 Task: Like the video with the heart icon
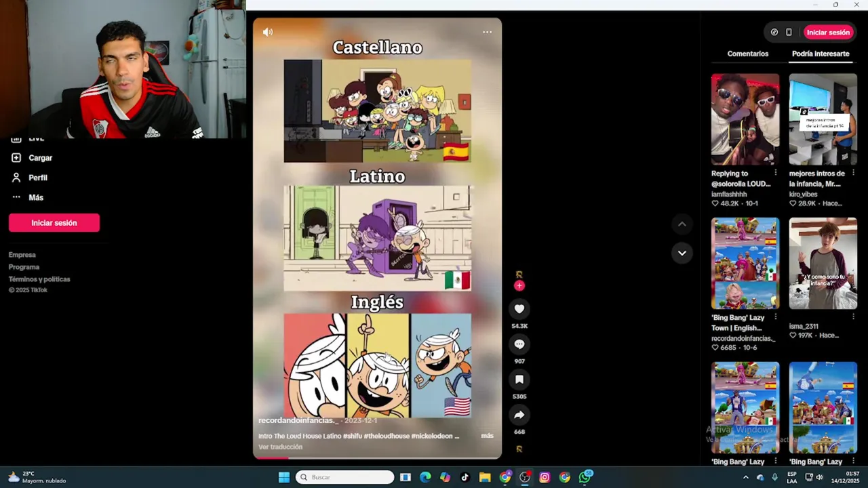click(x=519, y=309)
